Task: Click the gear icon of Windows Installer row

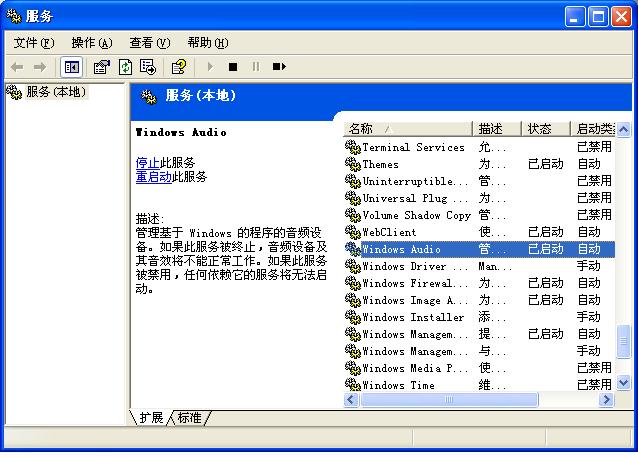Action: 353,317
